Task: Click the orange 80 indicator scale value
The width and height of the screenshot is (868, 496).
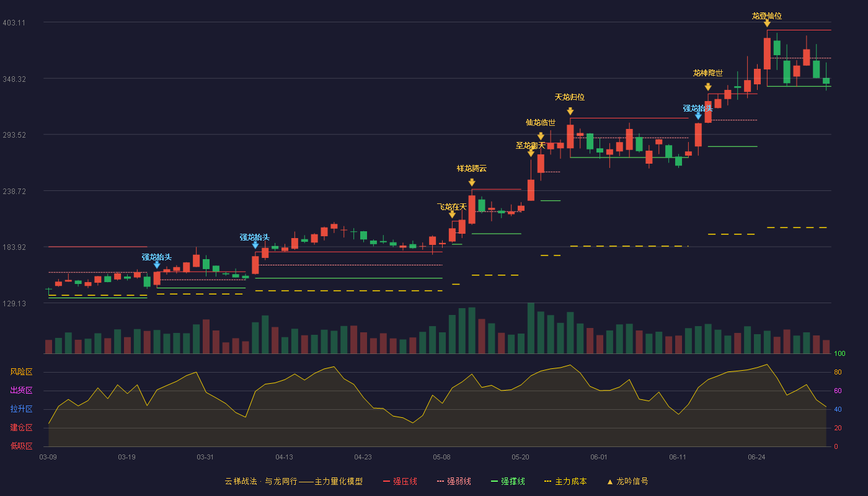Action: 838,373
